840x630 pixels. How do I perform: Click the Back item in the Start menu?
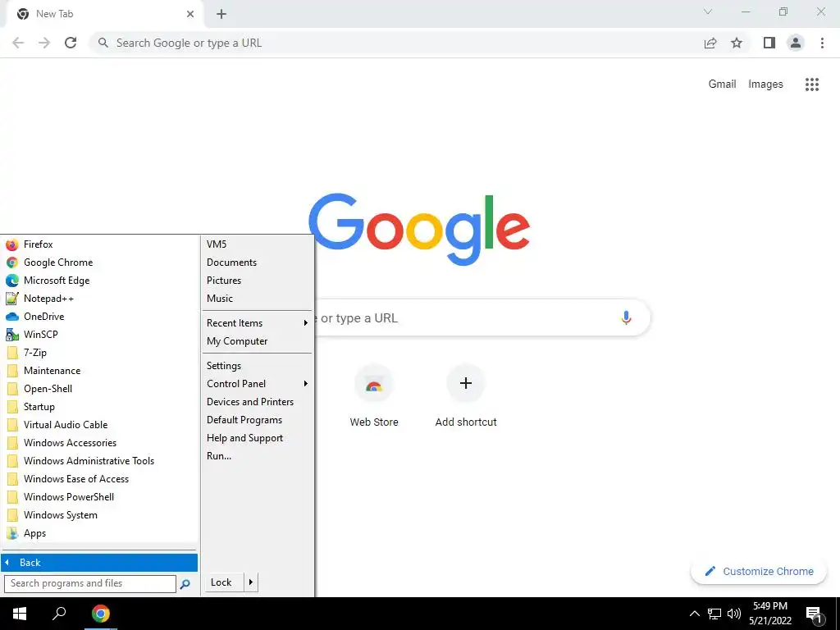[99, 563]
